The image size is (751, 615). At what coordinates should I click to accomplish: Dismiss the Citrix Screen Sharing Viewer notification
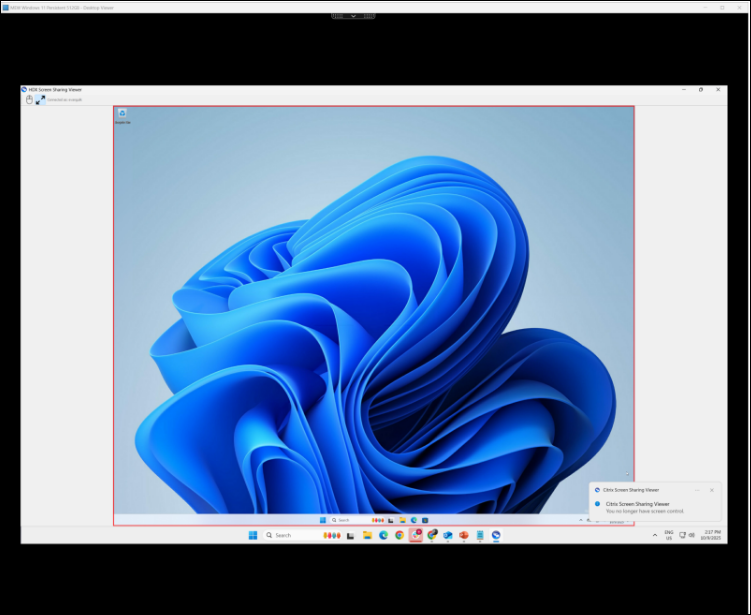pyautogui.click(x=712, y=490)
